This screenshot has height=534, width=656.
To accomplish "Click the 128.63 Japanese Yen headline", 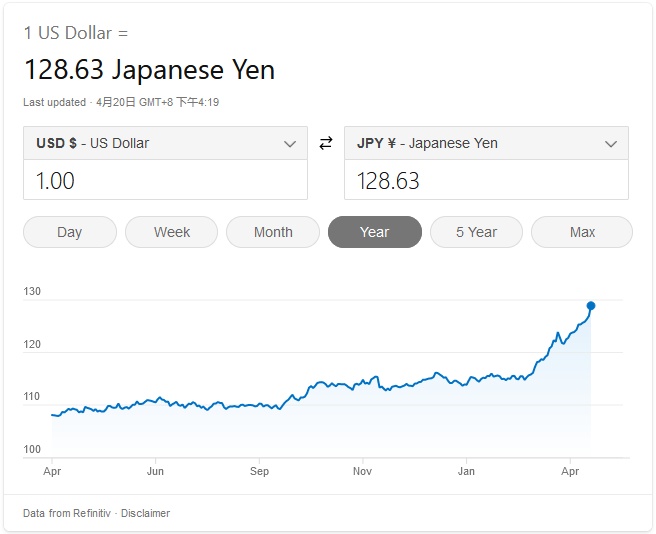I will coord(149,70).
